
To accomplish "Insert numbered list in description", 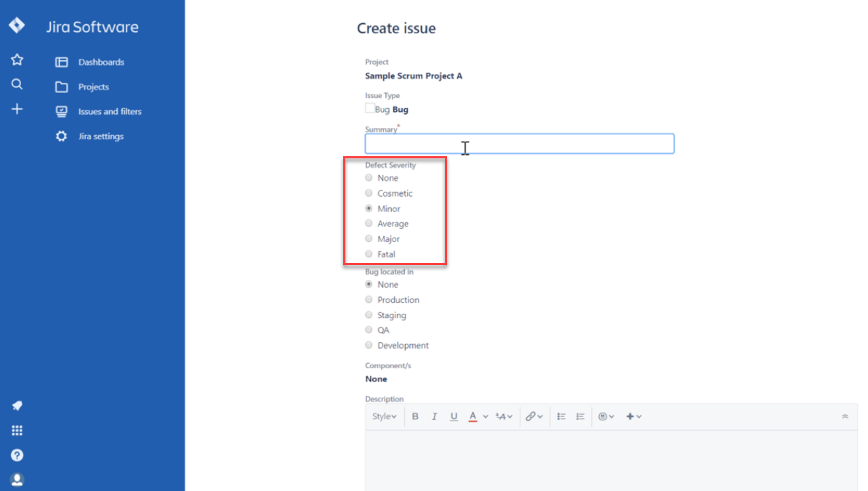I will (580, 416).
